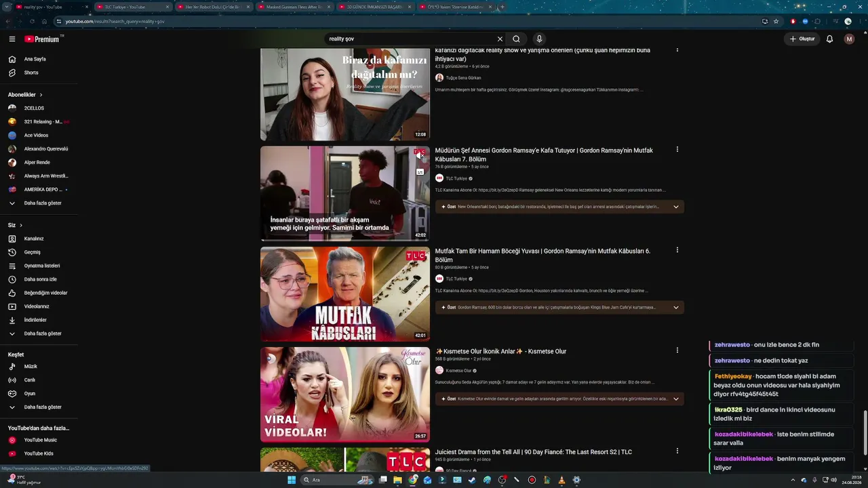
Task: Open Tuğçe Sena Gürkan channel link
Action: click(x=463, y=78)
